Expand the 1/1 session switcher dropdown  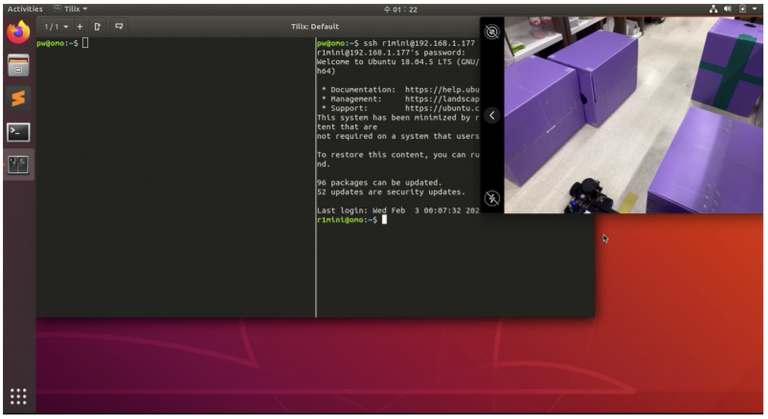click(56, 26)
